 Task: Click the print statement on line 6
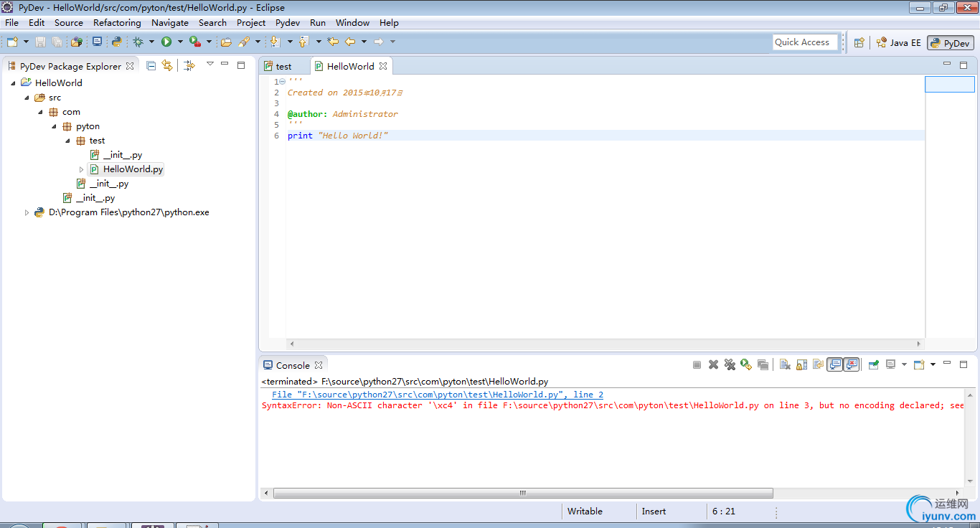[338, 136]
